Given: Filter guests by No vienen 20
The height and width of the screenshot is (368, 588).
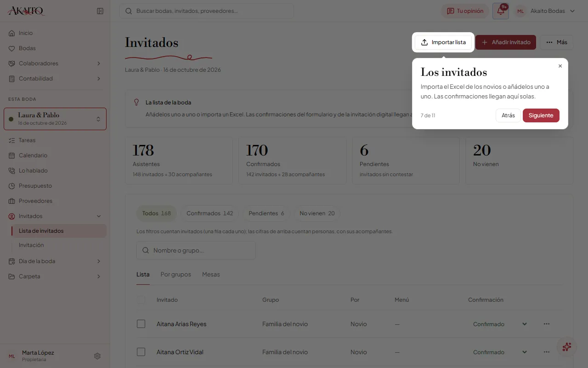Looking at the screenshot, I should [317, 213].
